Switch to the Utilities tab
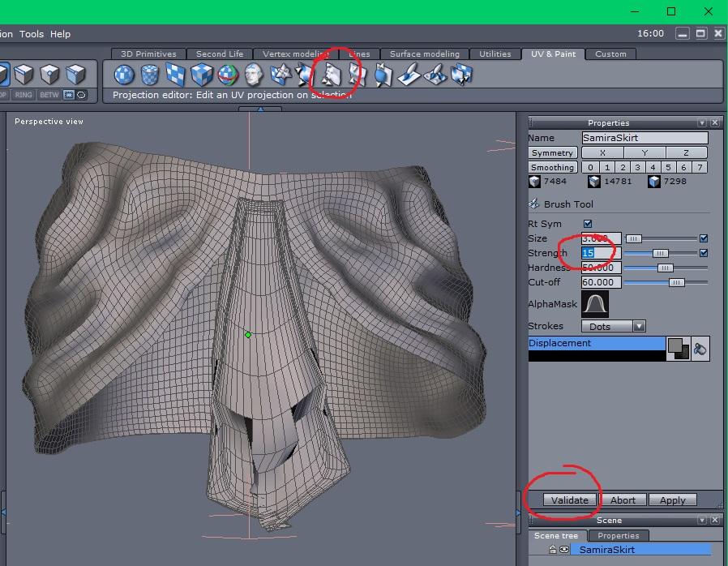 click(x=495, y=54)
